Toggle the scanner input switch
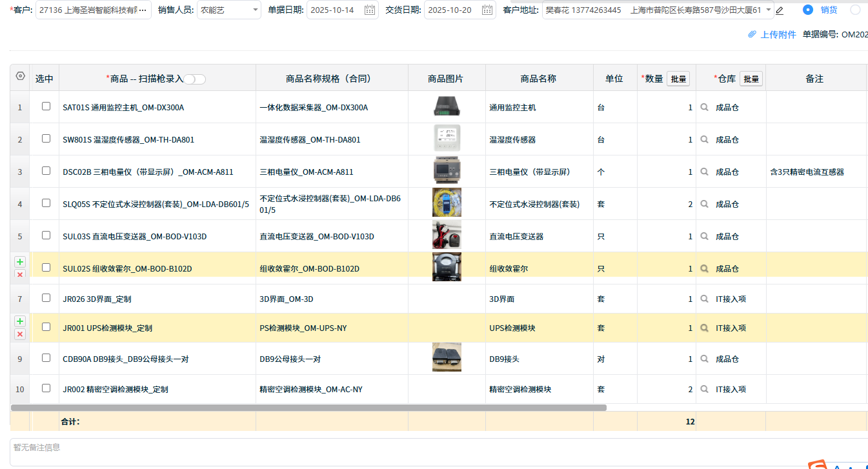Image resolution: width=868 pixels, height=469 pixels. tap(194, 79)
